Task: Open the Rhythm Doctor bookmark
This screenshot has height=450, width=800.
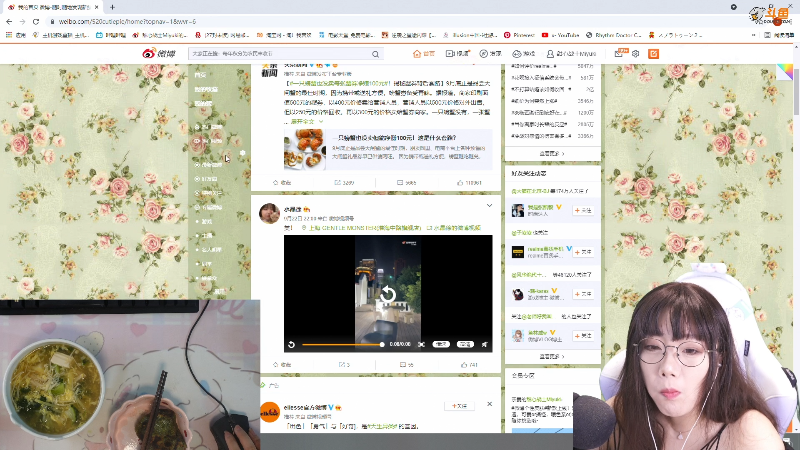Action: tap(614, 35)
